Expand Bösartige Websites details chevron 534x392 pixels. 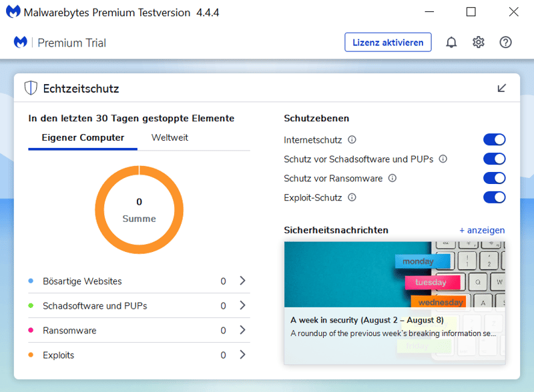pyautogui.click(x=242, y=281)
